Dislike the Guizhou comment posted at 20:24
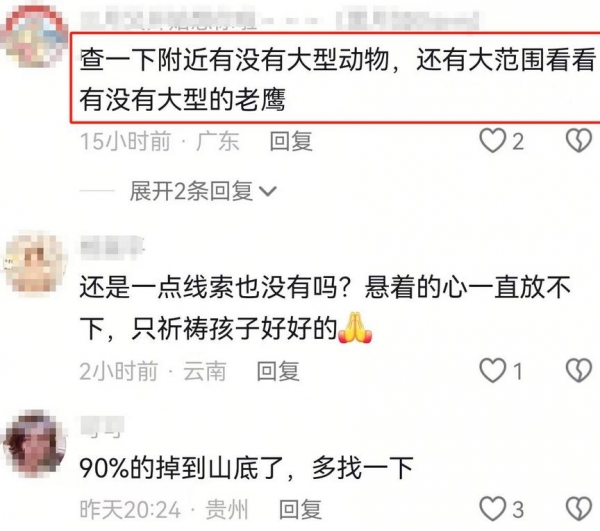Viewport: 600px width, 531px height. (x=579, y=509)
